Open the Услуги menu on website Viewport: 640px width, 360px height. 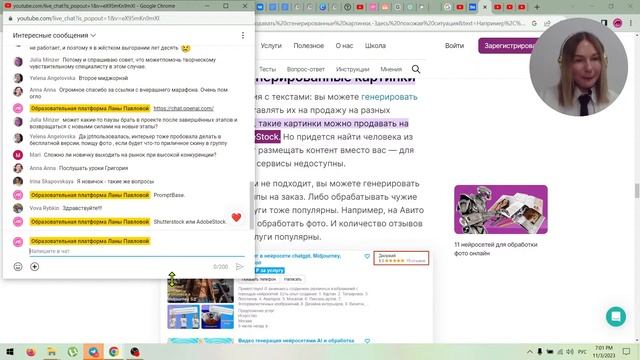271,46
